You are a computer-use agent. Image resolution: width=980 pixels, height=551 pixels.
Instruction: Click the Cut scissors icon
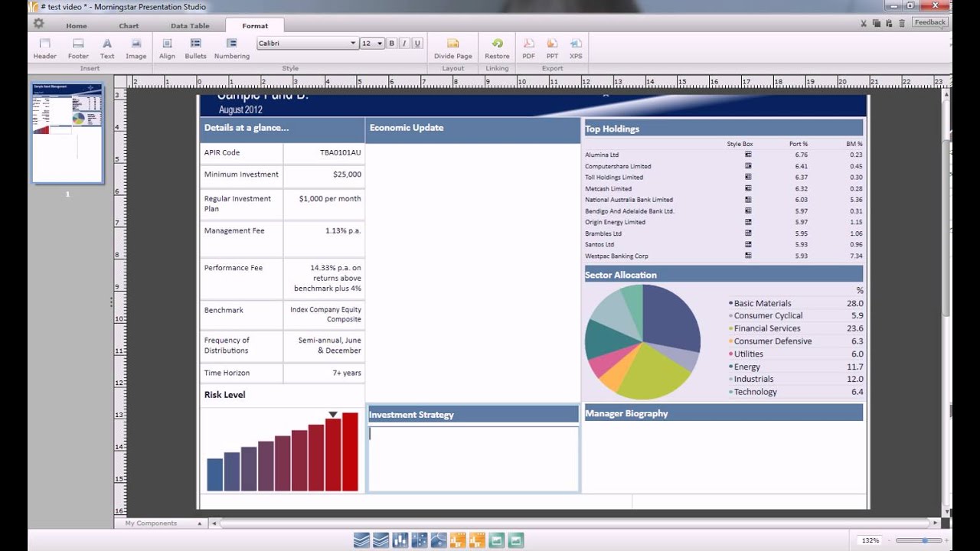pyautogui.click(x=864, y=24)
